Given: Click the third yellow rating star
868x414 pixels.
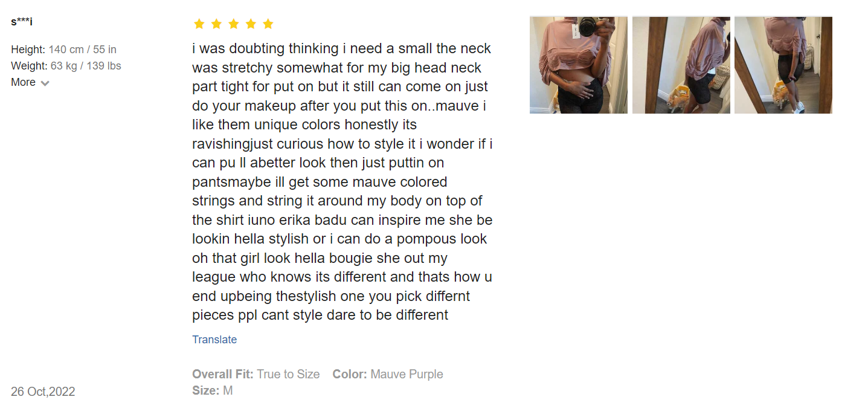Looking at the screenshot, I should 234,24.
